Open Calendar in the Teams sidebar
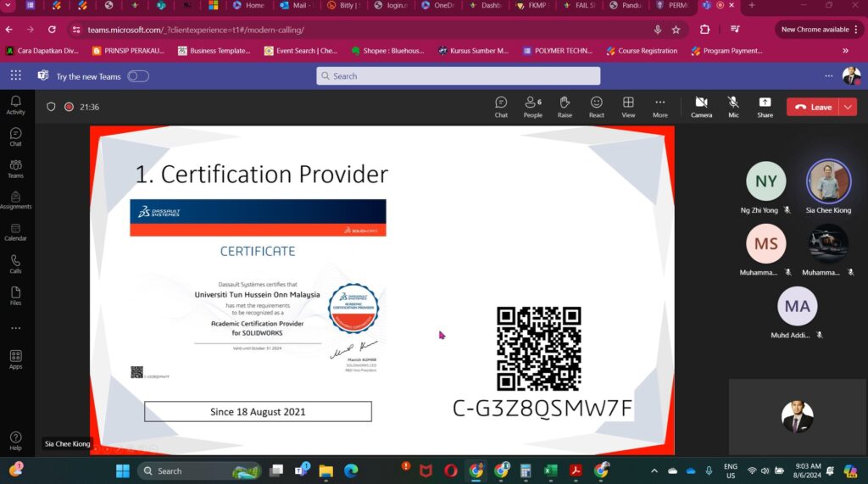 15,232
